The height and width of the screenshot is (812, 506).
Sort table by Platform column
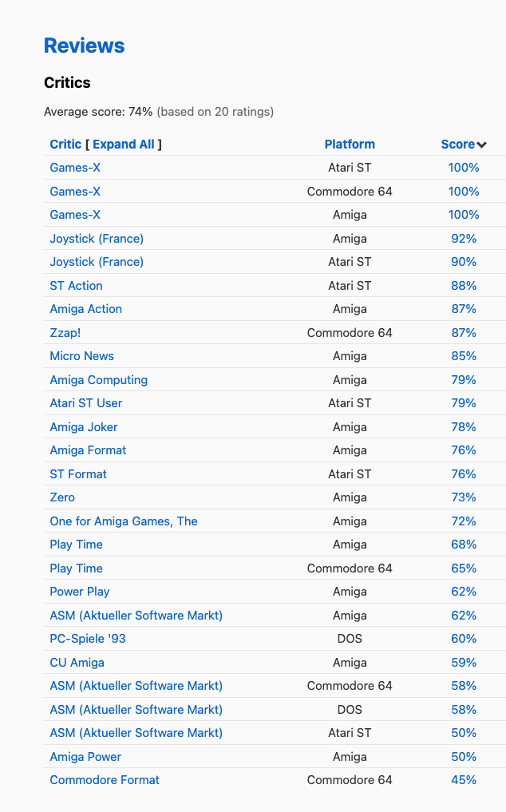(350, 145)
